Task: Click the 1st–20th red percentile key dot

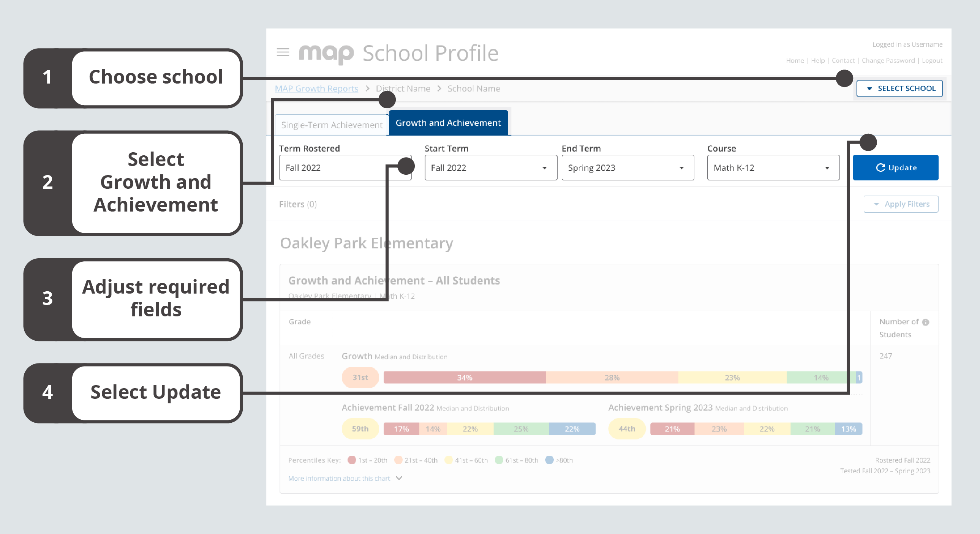Action: click(x=352, y=460)
